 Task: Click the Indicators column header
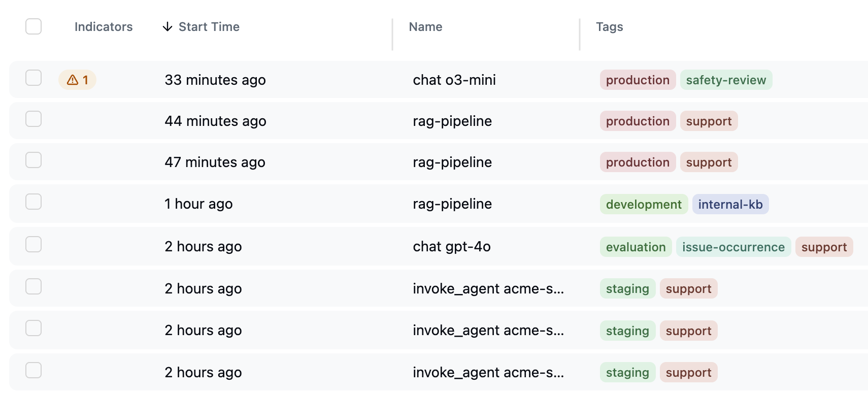click(x=104, y=27)
